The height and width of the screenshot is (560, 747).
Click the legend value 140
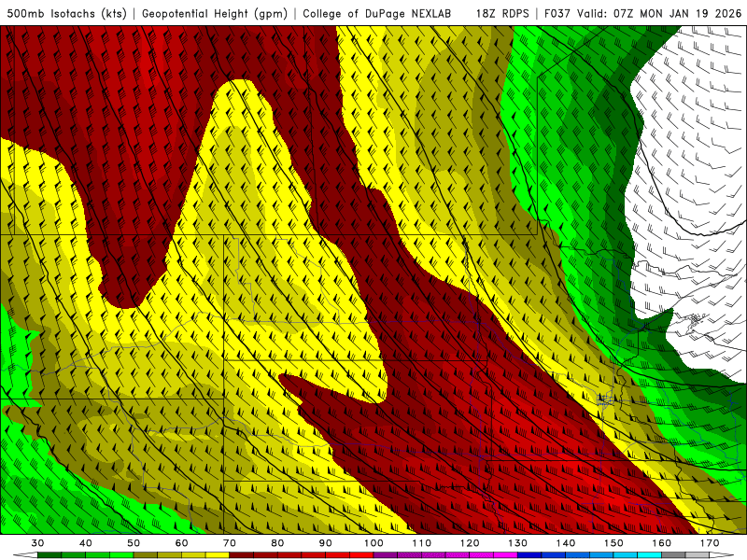(x=566, y=543)
